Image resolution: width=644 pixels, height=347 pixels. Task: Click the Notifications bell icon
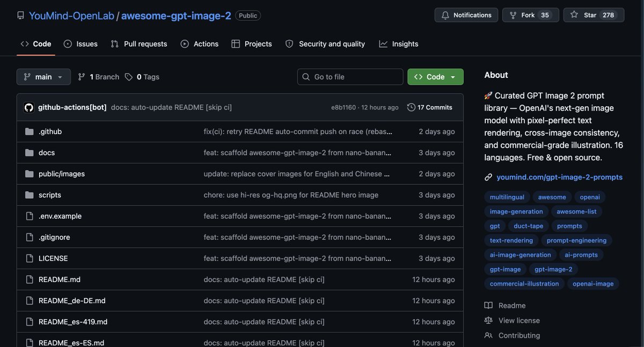pyautogui.click(x=445, y=15)
